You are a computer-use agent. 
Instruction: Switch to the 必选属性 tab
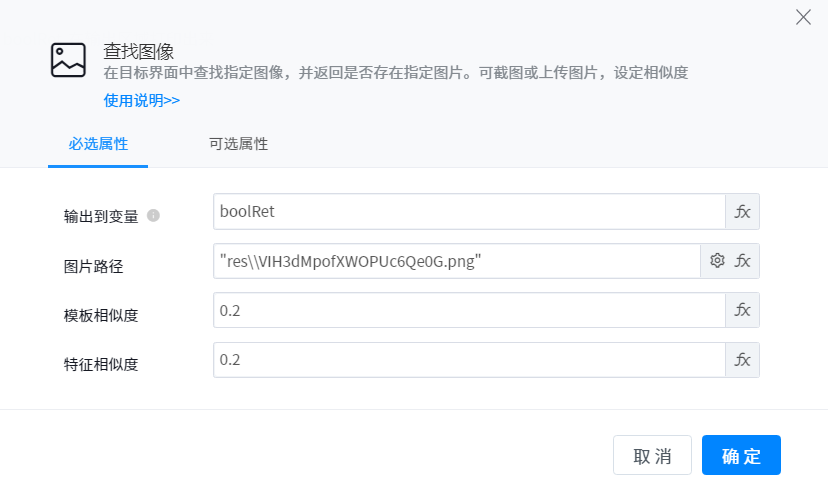pos(98,144)
